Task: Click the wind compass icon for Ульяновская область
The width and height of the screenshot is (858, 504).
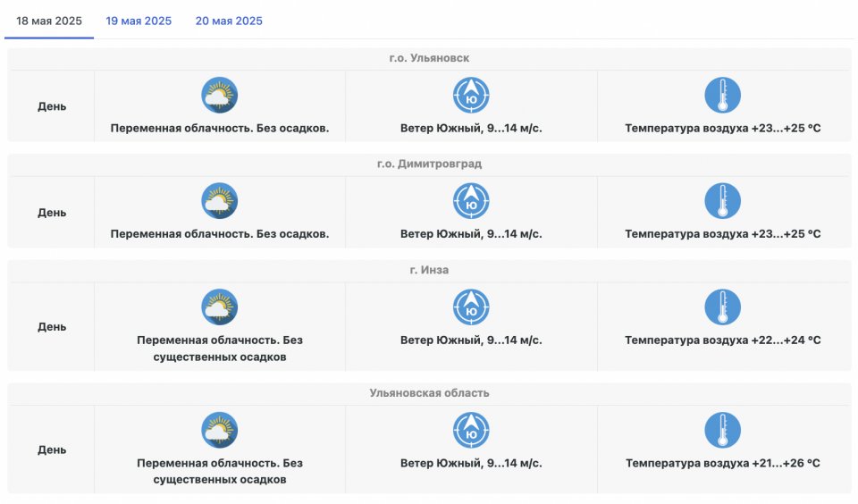Action: pos(471,431)
